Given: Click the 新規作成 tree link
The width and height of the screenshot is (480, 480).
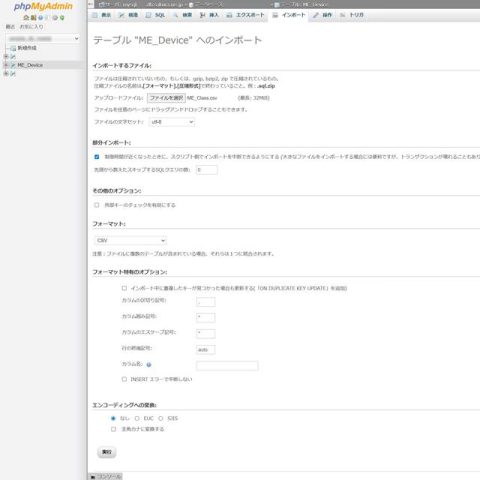Looking at the screenshot, I should click(x=27, y=48).
